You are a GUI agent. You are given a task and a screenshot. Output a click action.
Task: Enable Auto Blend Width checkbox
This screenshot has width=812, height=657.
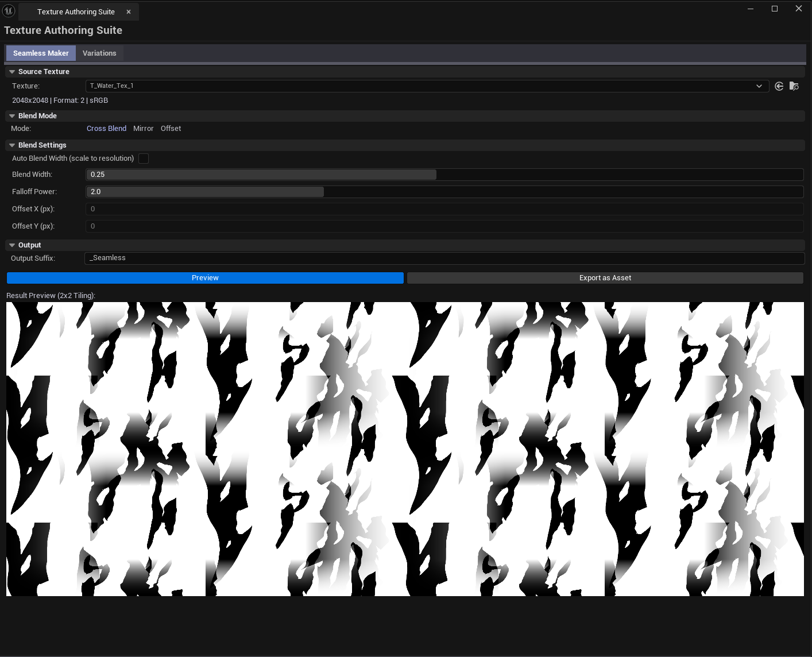(144, 159)
